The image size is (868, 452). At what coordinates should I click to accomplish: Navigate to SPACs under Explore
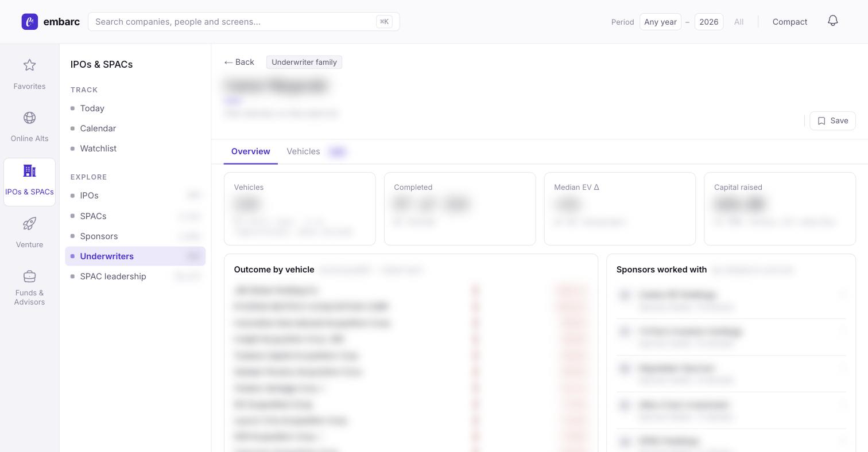[135, 216]
